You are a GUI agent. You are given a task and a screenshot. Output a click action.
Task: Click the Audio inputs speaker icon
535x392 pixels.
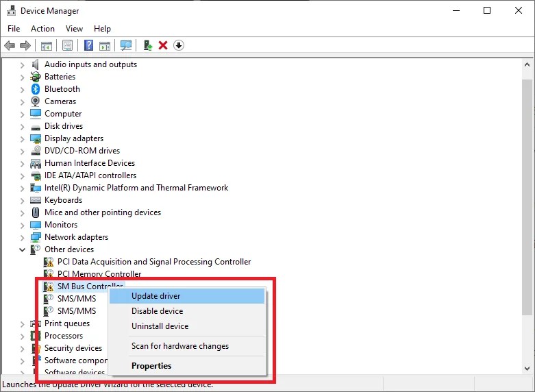[36, 64]
